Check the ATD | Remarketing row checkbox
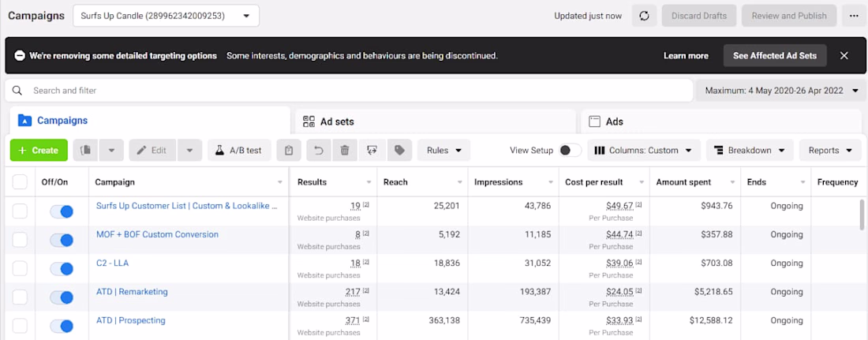This screenshot has height=340, width=868. [x=20, y=297]
